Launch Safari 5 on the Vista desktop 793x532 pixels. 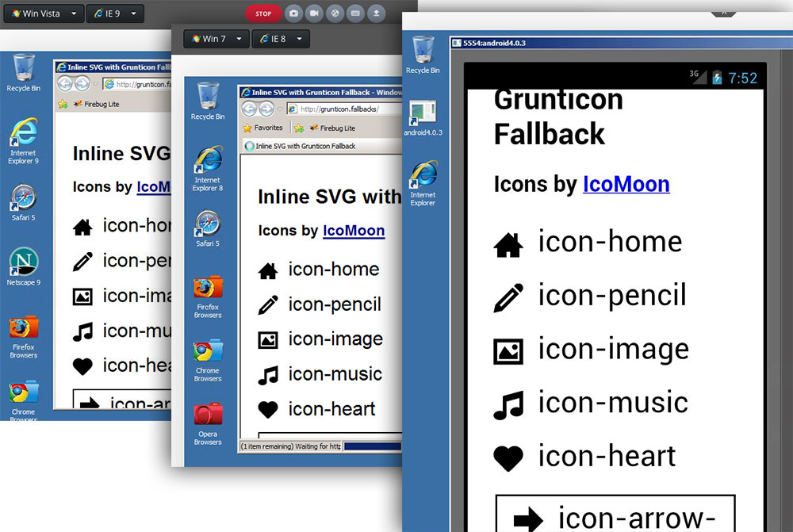[23, 203]
